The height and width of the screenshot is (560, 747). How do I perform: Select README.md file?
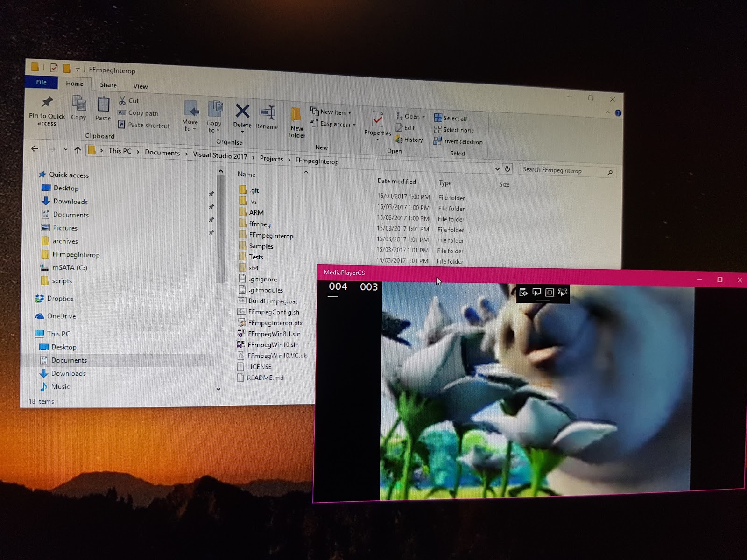point(260,378)
